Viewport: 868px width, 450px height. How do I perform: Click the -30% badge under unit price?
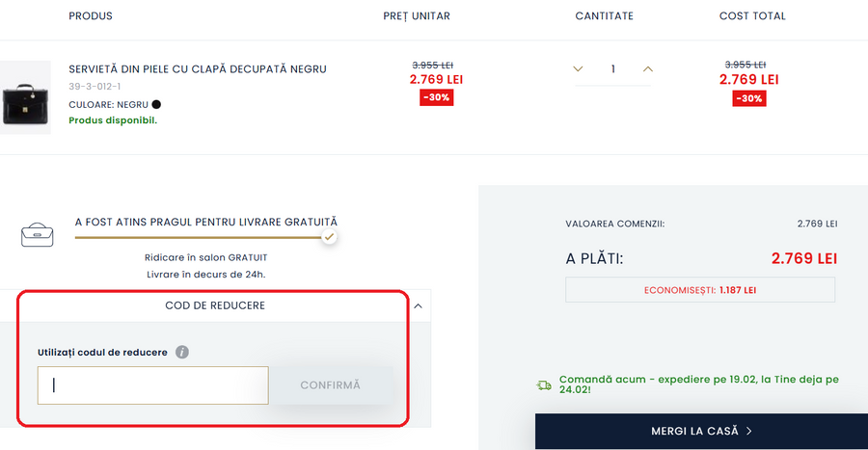click(x=436, y=97)
